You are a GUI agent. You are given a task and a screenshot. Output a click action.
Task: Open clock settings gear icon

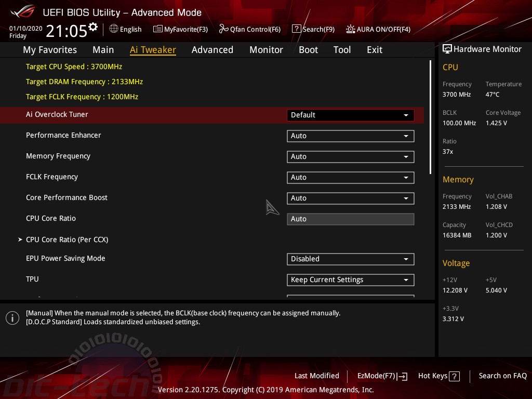pyautogui.click(x=92, y=27)
